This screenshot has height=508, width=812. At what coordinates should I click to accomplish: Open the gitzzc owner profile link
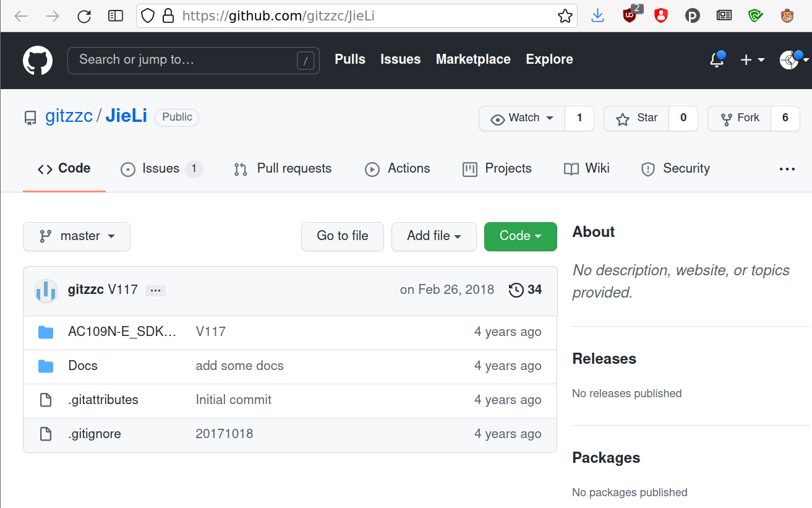pos(69,116)
